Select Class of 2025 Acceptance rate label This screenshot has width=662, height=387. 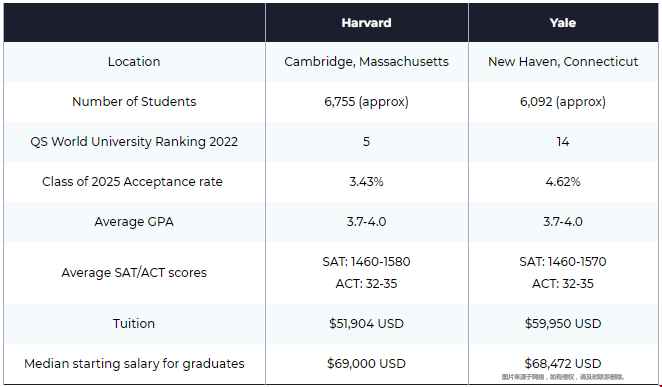pos(132,182)
